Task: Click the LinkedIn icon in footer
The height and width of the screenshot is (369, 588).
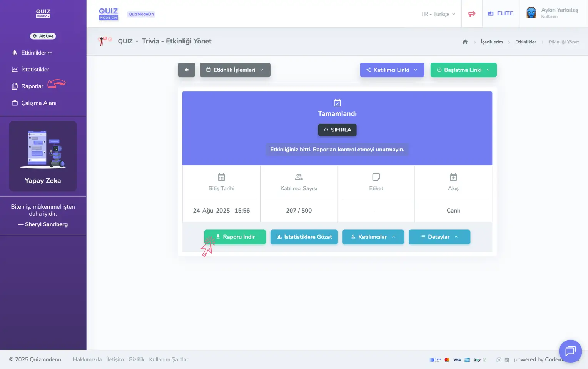Action: click(507, 360)
